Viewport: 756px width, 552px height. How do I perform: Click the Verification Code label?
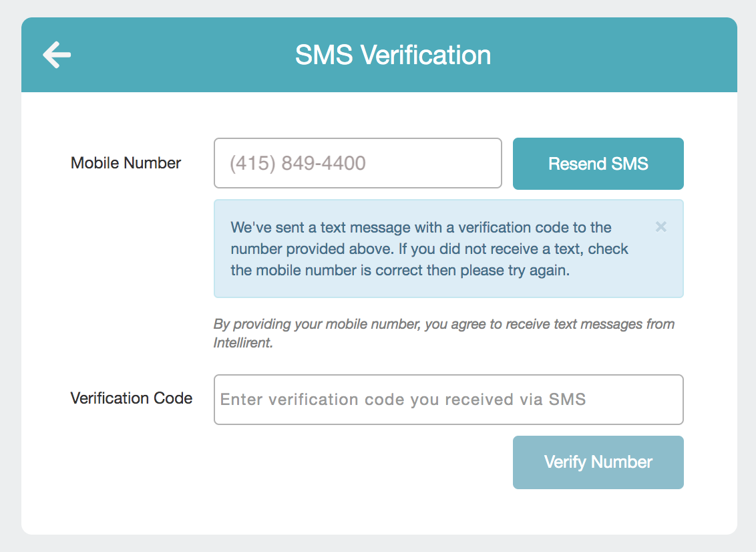click(132, 398)
